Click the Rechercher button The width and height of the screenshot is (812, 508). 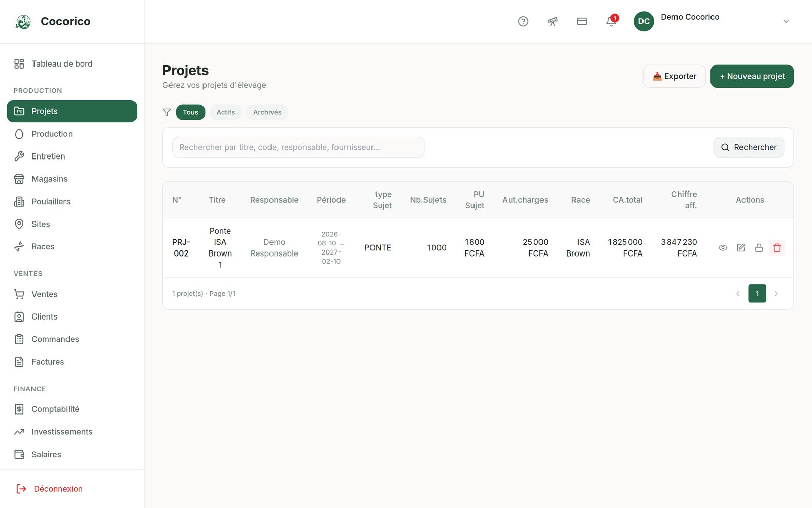point(749,147)
